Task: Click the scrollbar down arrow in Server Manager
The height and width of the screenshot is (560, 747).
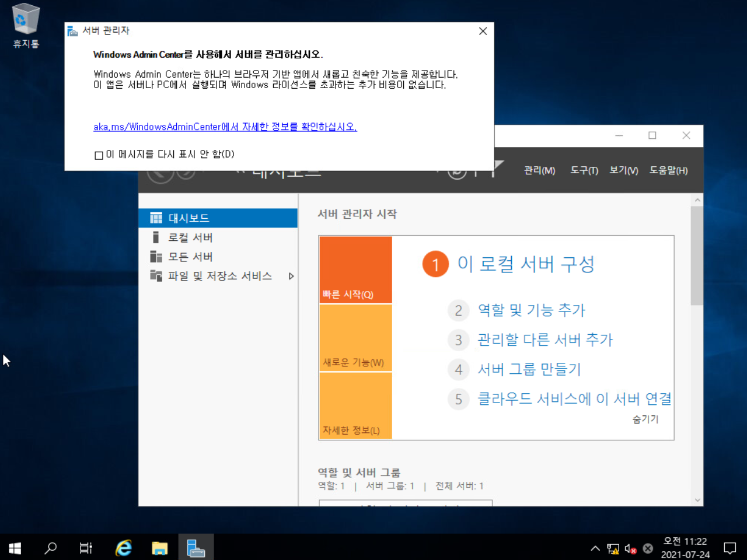Action: coord(697,500)
